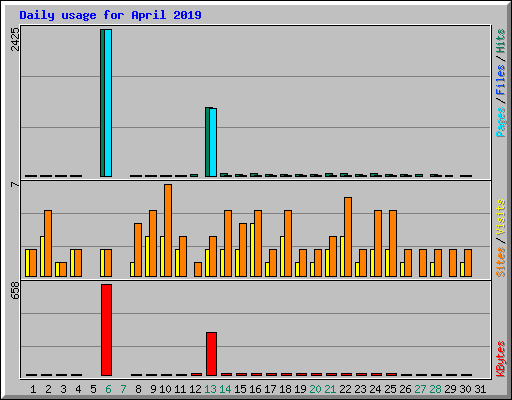Click the green day 20 label

pyautogui.click(x=315, y=389)
